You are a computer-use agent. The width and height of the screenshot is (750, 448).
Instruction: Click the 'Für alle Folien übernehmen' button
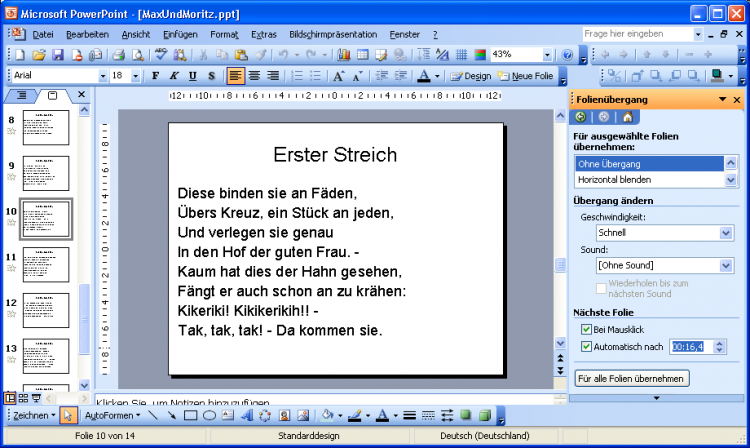coord(631,379)
